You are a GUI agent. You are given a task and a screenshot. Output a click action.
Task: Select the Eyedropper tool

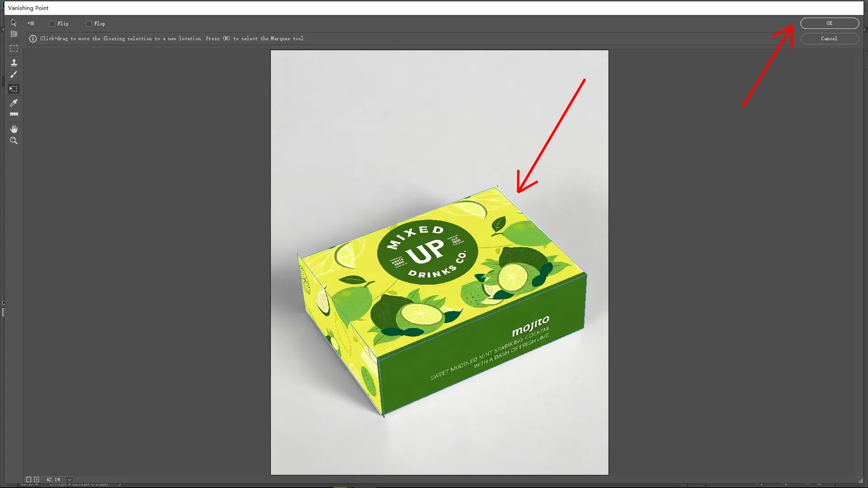14,103
